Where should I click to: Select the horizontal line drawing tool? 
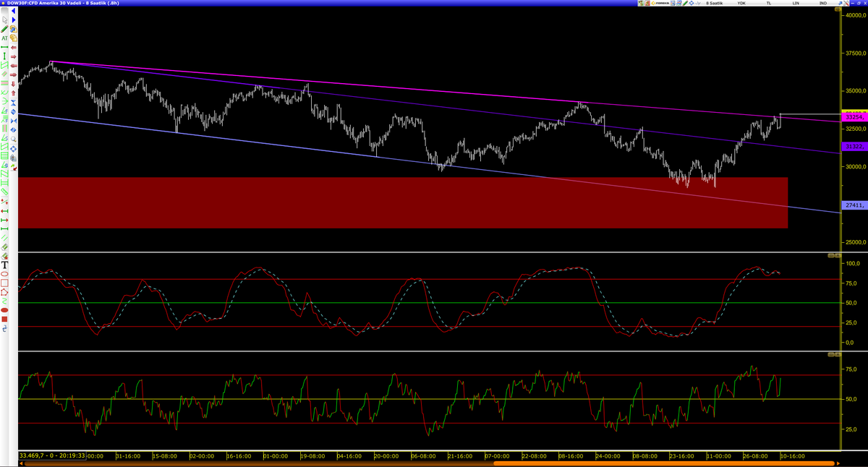(4, 47)
